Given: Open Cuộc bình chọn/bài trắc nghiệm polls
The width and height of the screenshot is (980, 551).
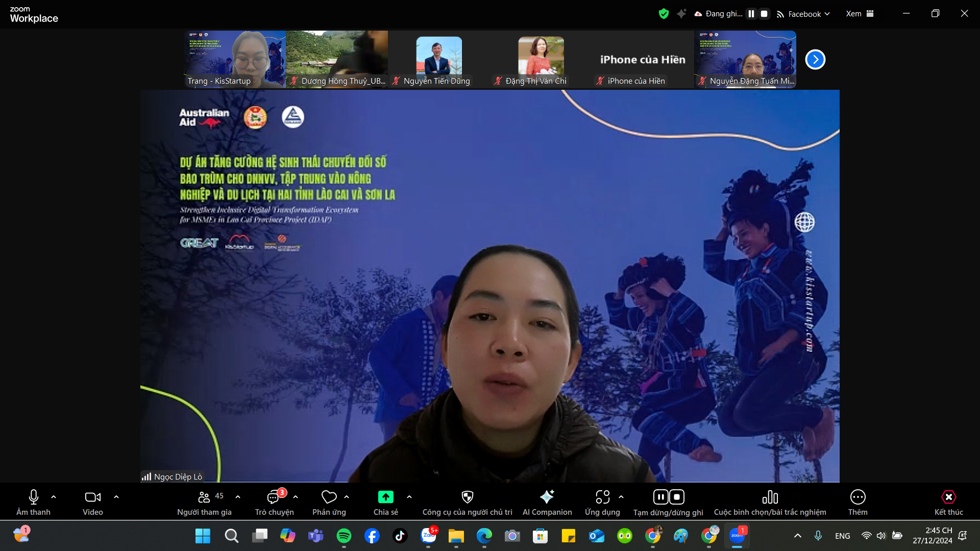Looking at the screenshot, I should coord(770,503).
